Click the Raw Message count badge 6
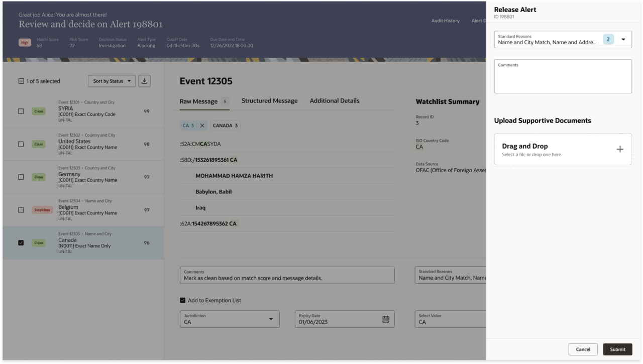Viewport: 643px width, 364px height. [x=225, y=101]
